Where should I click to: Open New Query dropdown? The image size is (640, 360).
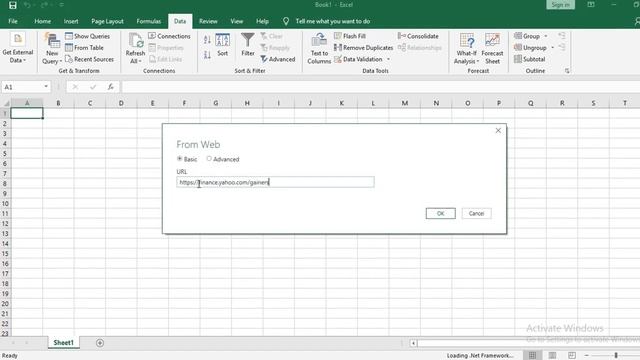pos(52,49)
